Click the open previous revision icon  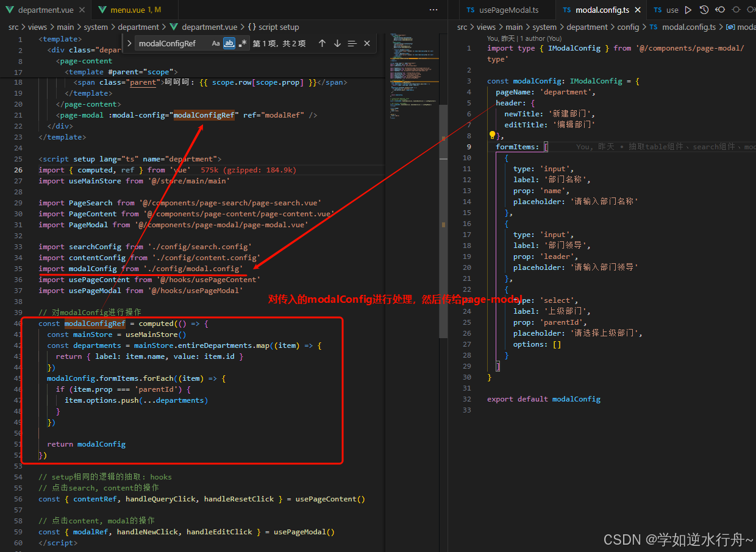[x=720, y=10]
